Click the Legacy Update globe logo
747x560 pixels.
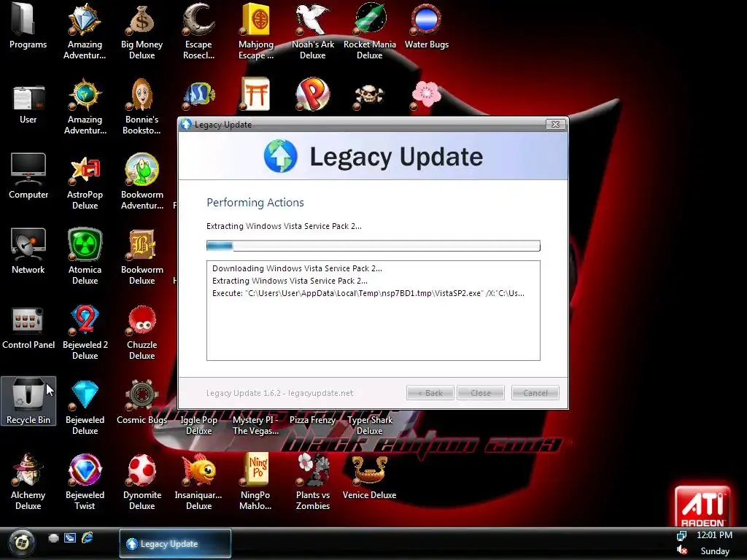click(281, 156)
